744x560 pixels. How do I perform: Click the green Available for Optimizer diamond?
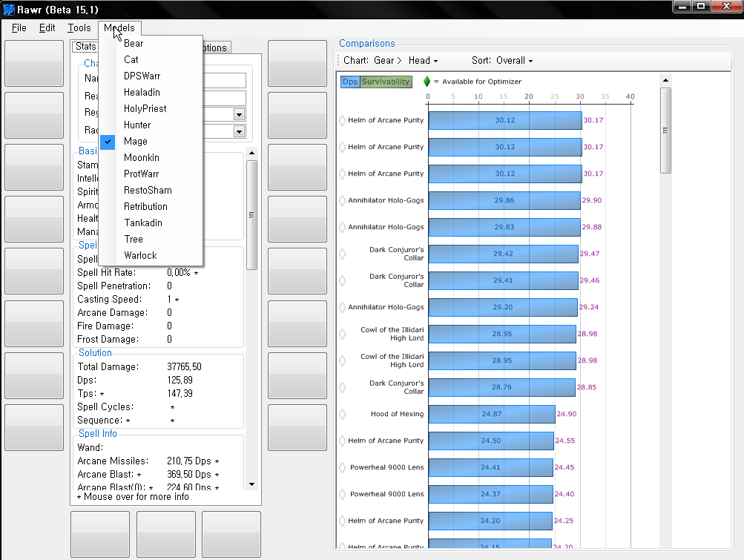coord(427,82)
